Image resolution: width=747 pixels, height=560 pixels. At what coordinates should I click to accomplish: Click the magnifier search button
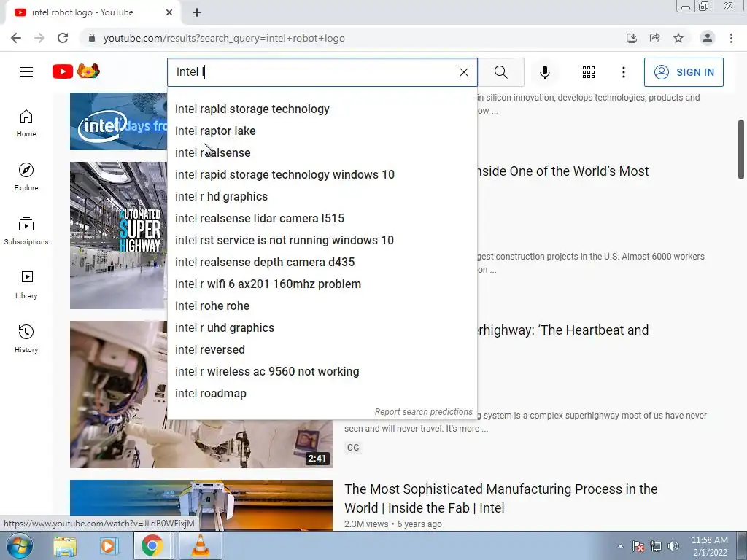pos(500,72)
